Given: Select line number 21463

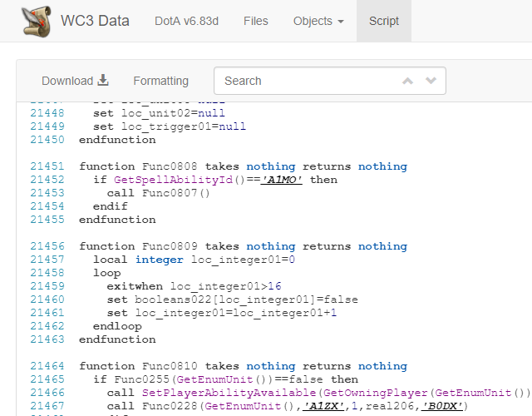Looking at the screenshot, I should click(x=47, y=339).
